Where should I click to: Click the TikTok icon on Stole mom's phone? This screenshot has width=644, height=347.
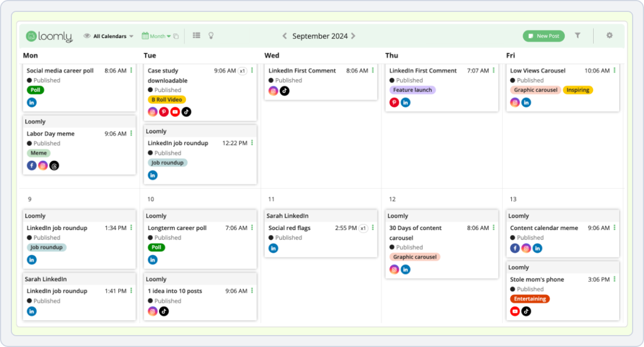click(525, 311)
